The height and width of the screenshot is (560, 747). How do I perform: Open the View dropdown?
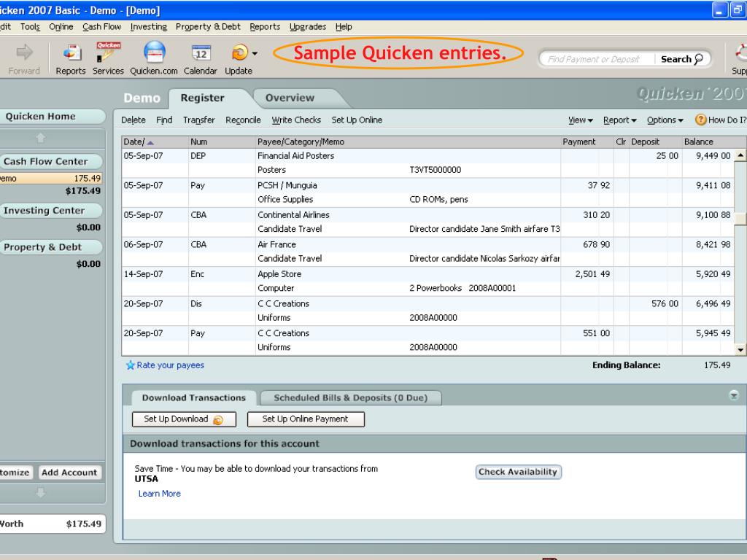580,120
